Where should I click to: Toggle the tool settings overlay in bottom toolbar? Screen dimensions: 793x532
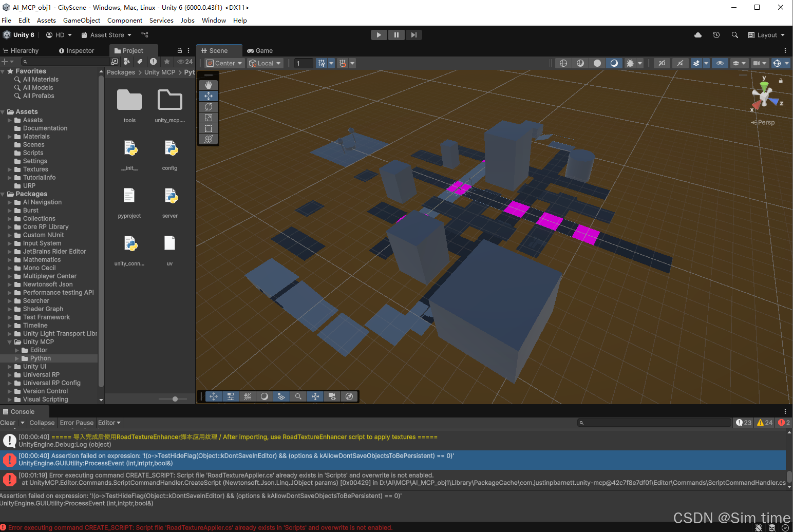[231, 396]
